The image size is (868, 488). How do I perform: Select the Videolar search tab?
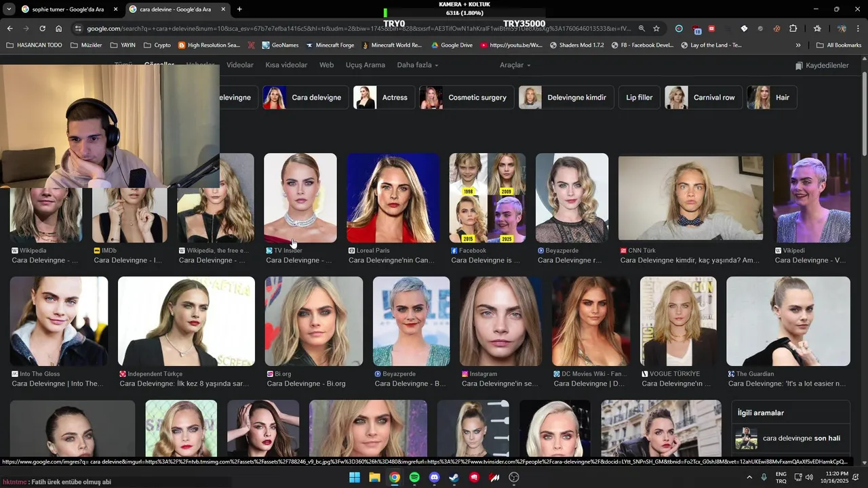240,65
